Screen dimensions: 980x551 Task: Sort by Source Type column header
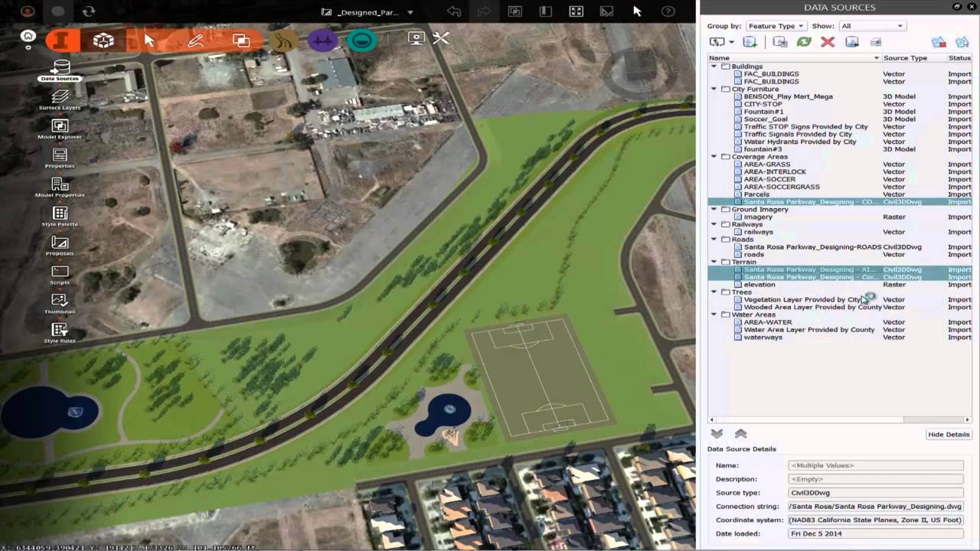click(913, 58)
